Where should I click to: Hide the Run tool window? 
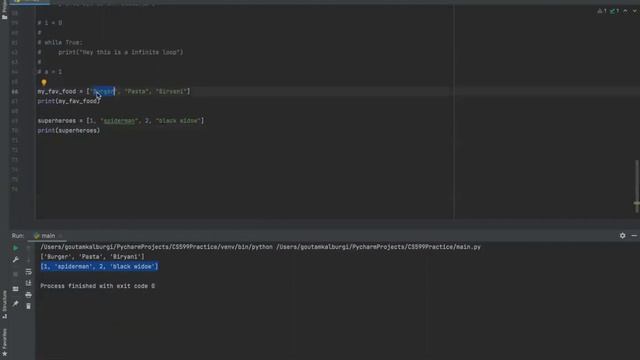634,236
